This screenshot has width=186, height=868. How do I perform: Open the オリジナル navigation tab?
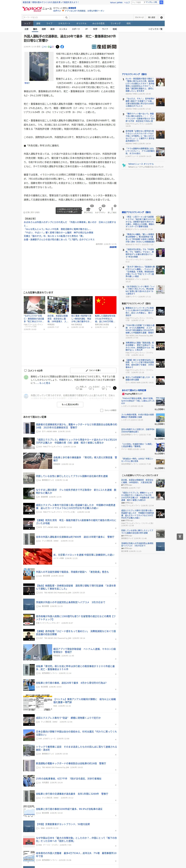[x=81, y=24]
